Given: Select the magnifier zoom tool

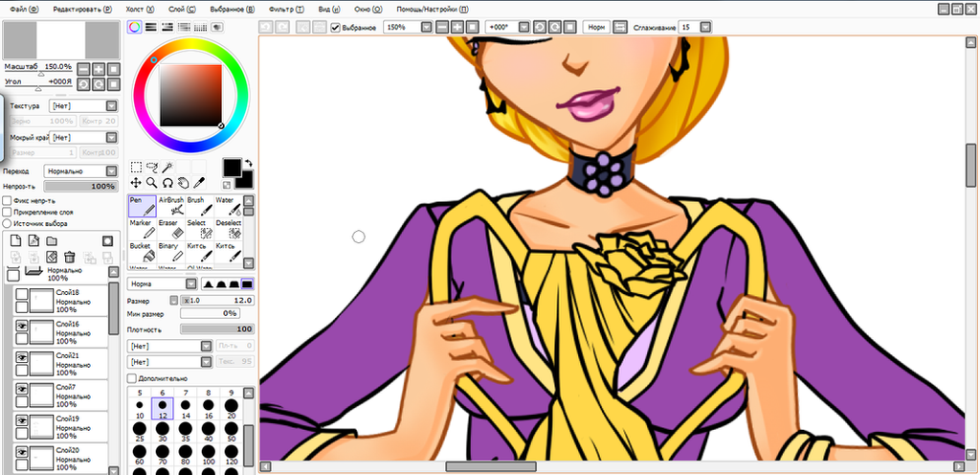Looking at the screenshot, I should pos(152,183).
